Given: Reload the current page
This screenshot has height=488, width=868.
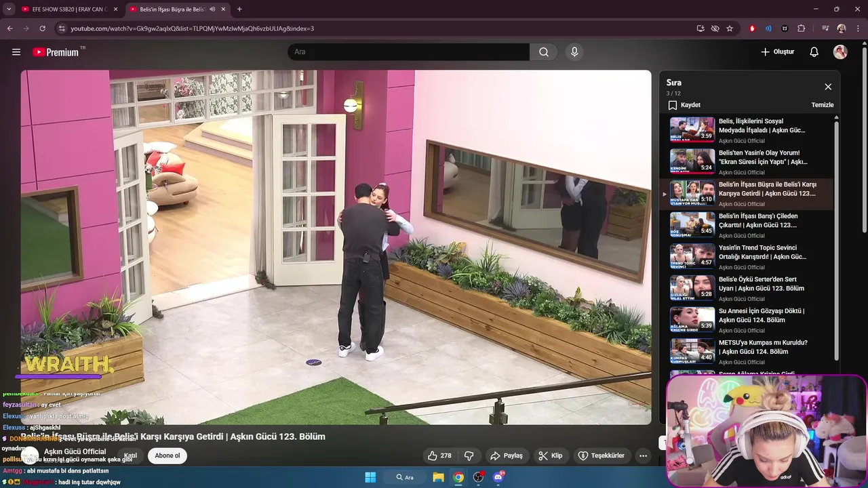Looking at the screenshot, I should tap(42, 28).
